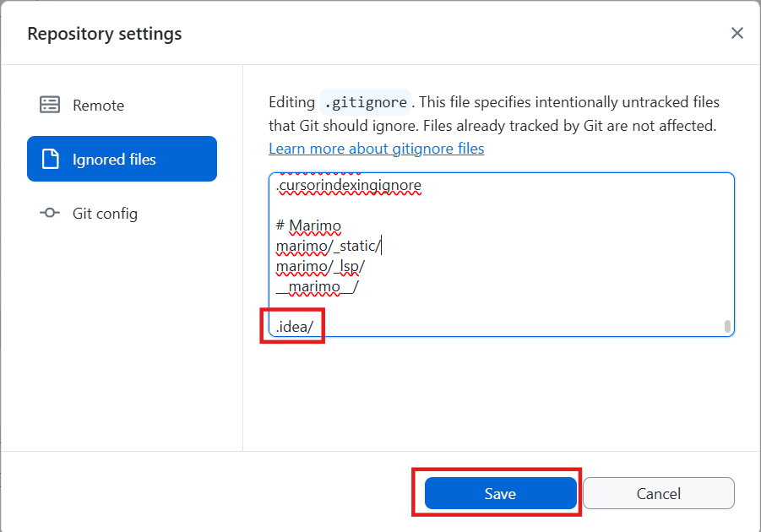Click the blank line above .idea/
This screenshot has height=532, width=761.
(422, 307)
